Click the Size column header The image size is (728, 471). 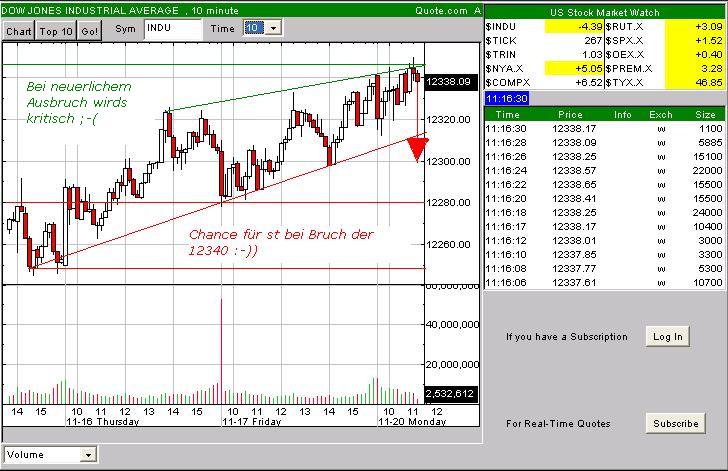[x=705, y=114]
